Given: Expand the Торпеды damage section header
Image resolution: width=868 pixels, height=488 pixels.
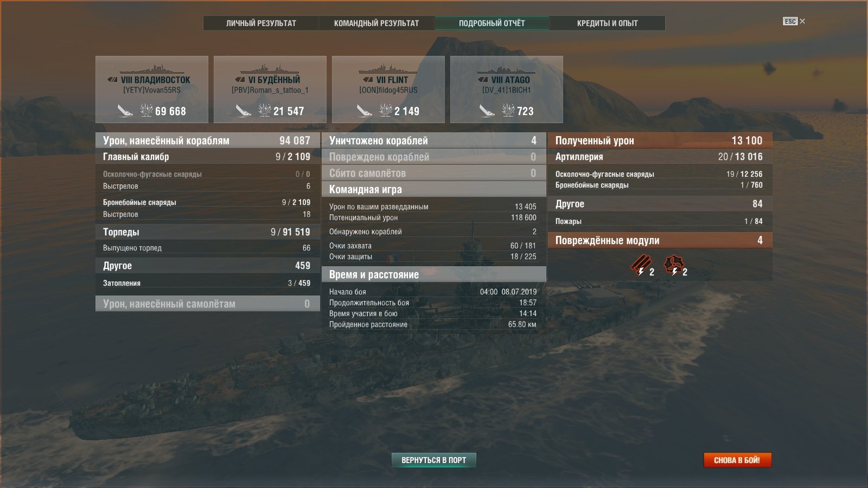Looking at the screenshot, I should tap(207, 232).
